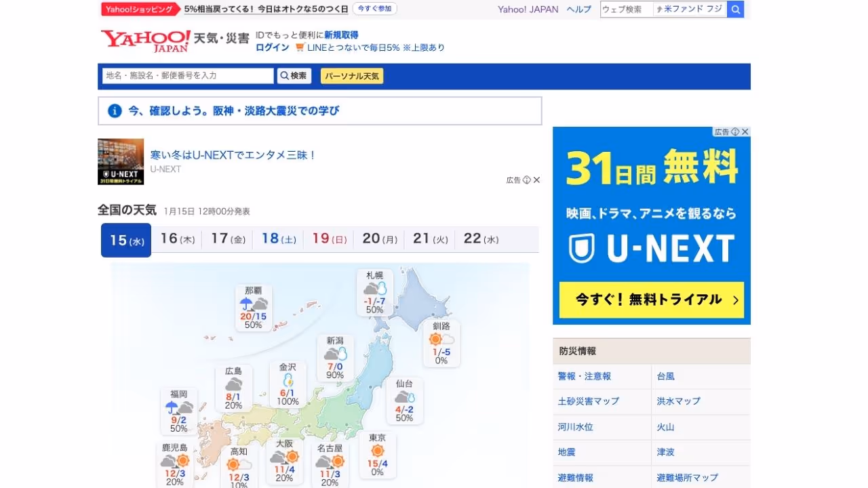This screenshot has width=868, height=488.
Task: Click the shopping cart icon beside the LINE text
Action: [300, 47]
